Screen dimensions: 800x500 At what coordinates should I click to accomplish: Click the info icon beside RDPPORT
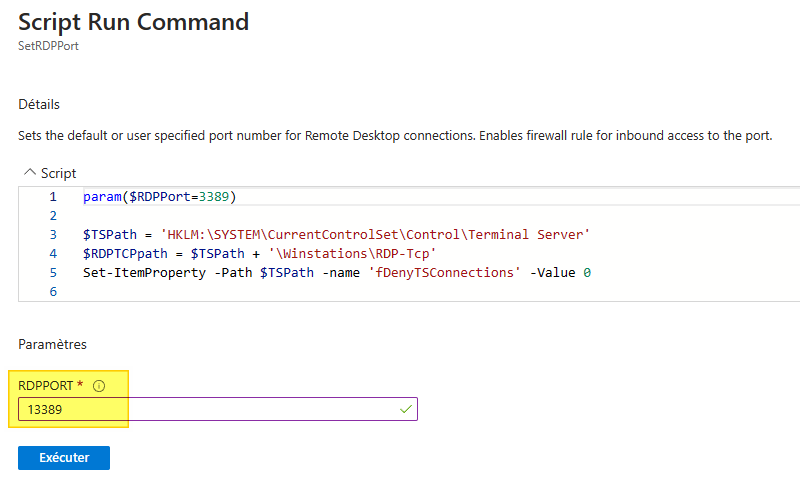(x=99, y=386)
